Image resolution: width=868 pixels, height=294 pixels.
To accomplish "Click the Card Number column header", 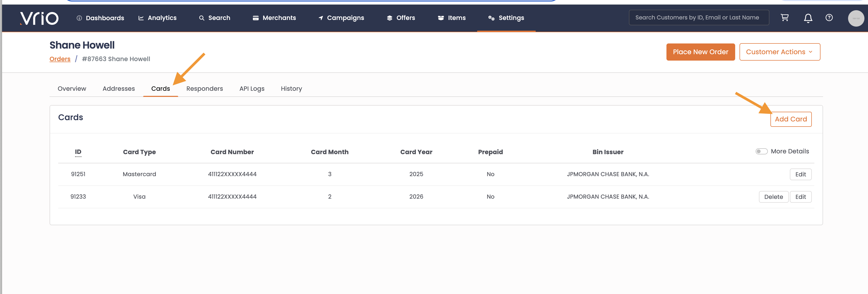I will tap(232, 152).
